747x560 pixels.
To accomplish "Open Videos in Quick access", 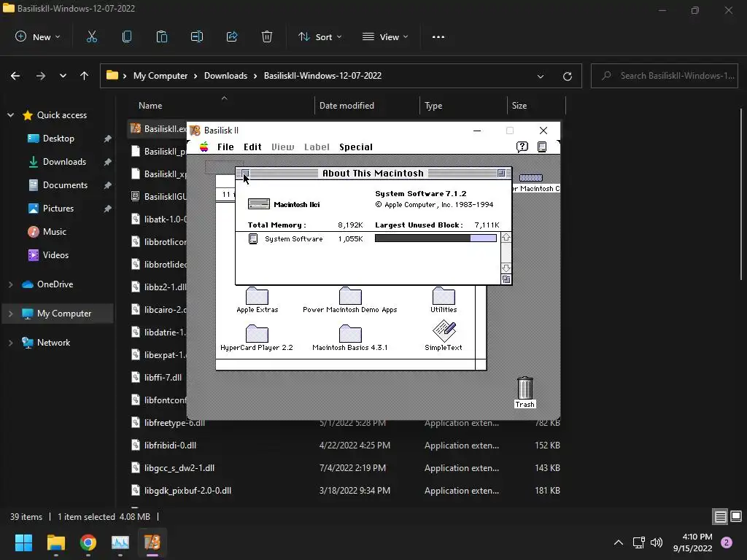I will pos(55,255).
